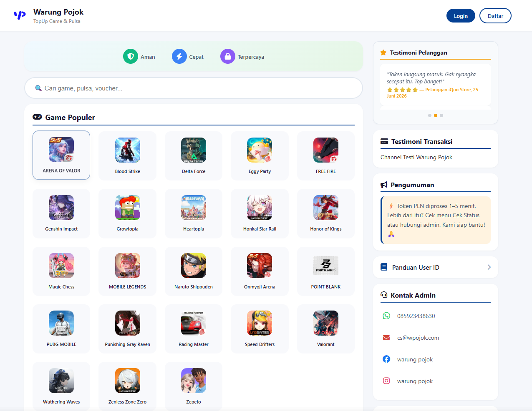Choose the MOBILE LEGENDS game icon
Viewport: 532px width, 411px height.
128,266
